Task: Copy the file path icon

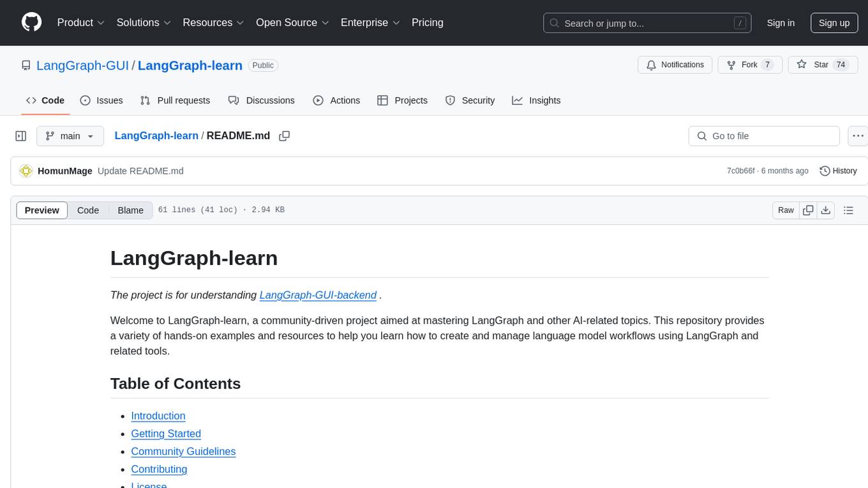Action: (x=285, y=136)
